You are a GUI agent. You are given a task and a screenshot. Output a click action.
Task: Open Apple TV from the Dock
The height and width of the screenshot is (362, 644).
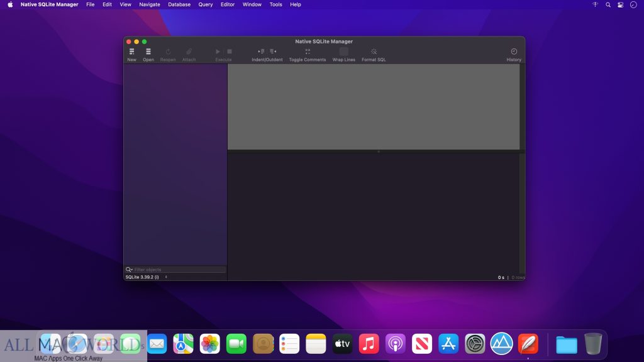(x=342, y=344)
